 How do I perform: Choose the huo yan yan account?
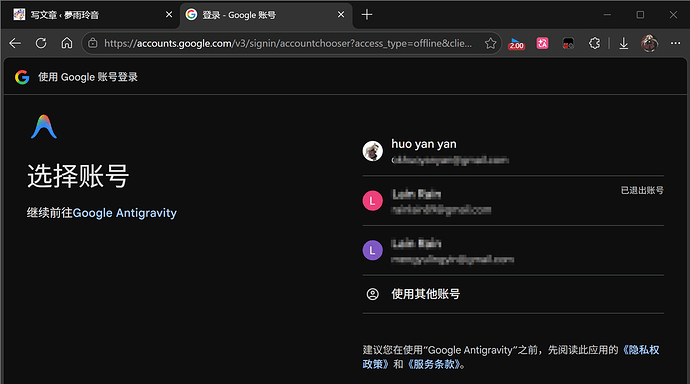(x=513, y=151)
